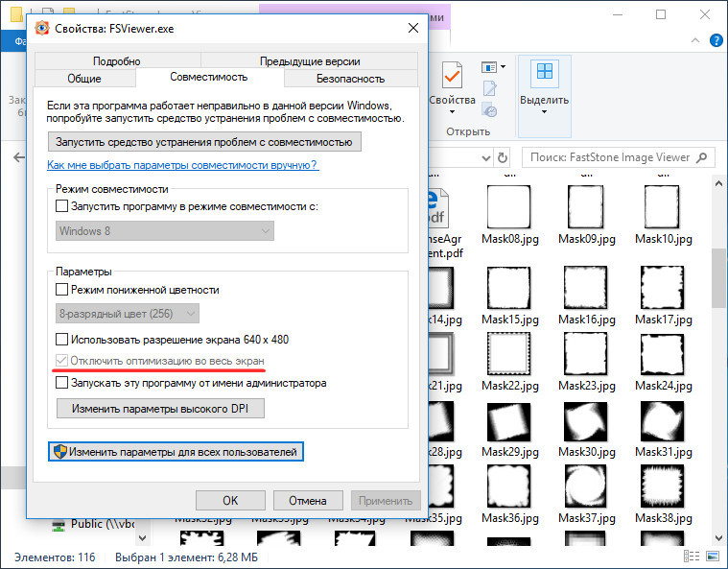The width and height of the screenshot is (728, 569).
Task: Click Отмена to cancel properties dialog
Action: [x=308, y=500]
